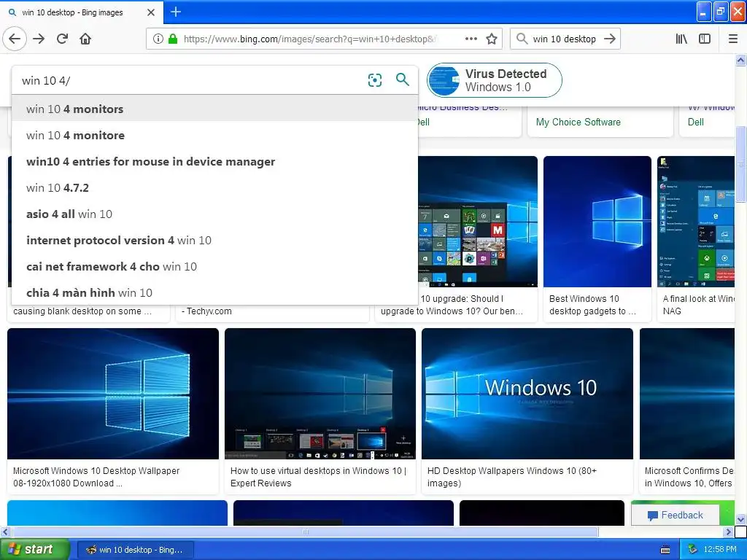This screenshot has width=747, height=560.
Task: Open Best Windows 10 desktop gadgets image
Action: point(597,222)
